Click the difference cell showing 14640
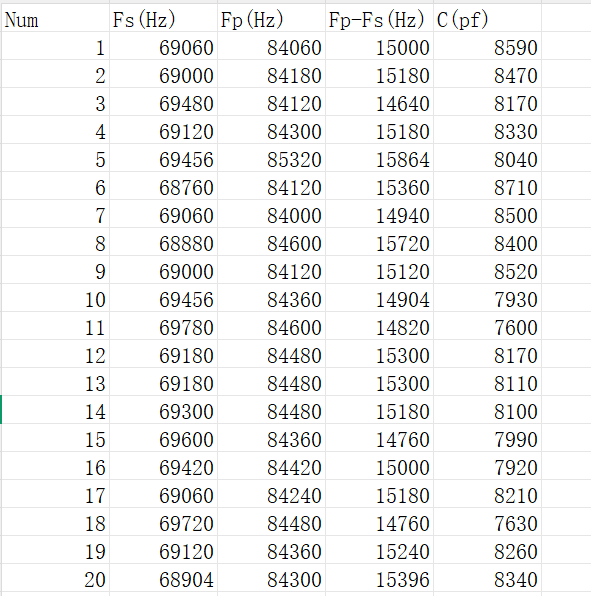The width and height of the screenshot is (591, 596). tap(379, 102)
